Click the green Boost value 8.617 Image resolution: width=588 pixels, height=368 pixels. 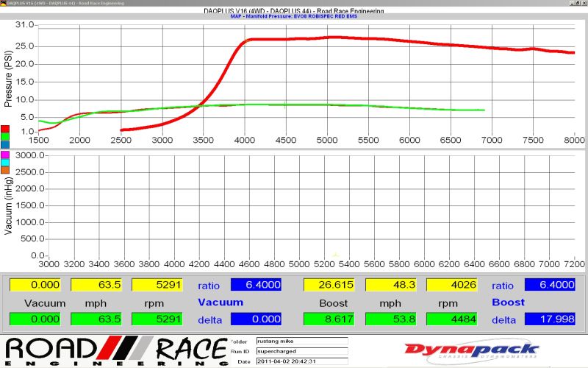pyautogui.click(x=329, y=319)
